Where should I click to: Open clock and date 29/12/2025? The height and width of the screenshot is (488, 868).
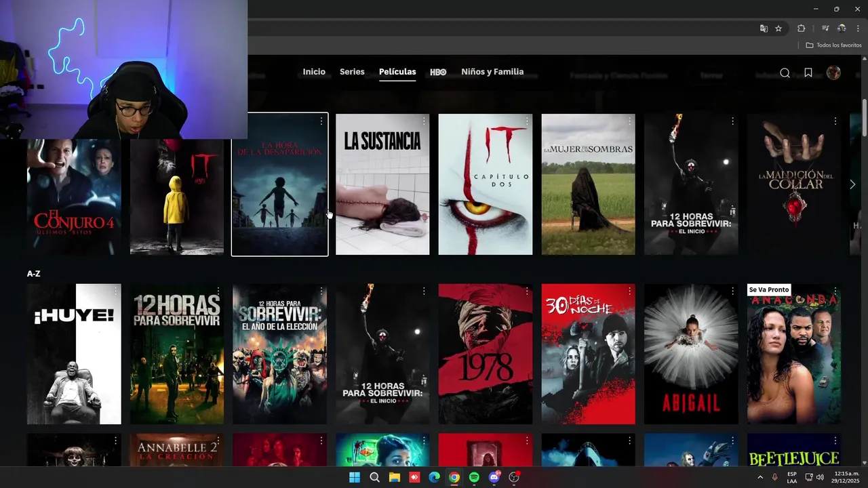[x=847, y=477]
